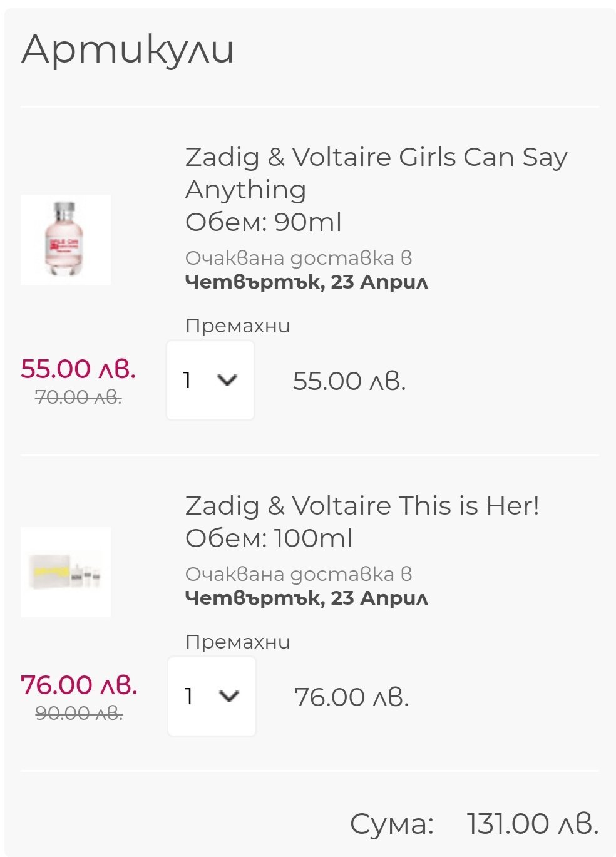Image resolution: width=616 pixels, height=857 pixels.
Task: Remove This is Her! via Премахни
Action: (237, 642)
